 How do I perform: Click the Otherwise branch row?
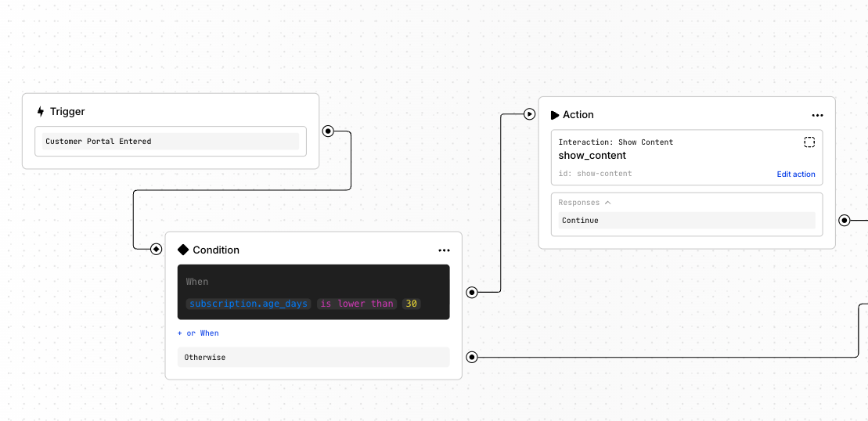coord(313,358)
